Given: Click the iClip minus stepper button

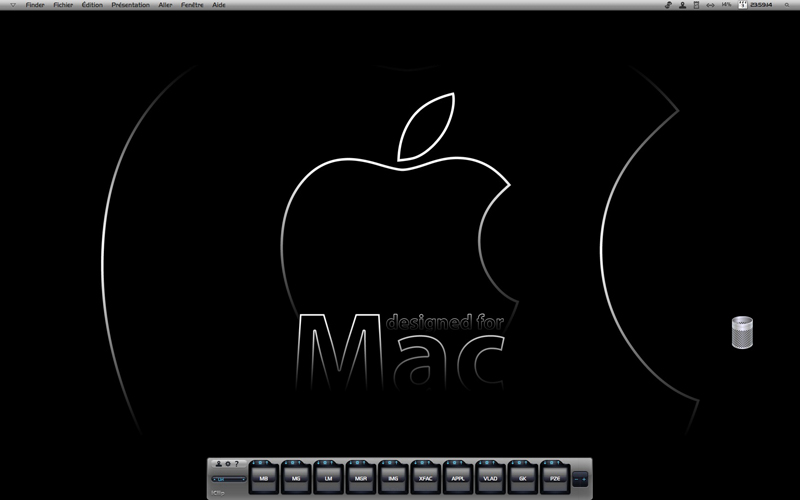Looking at the screenshot, I should (577, 479).
